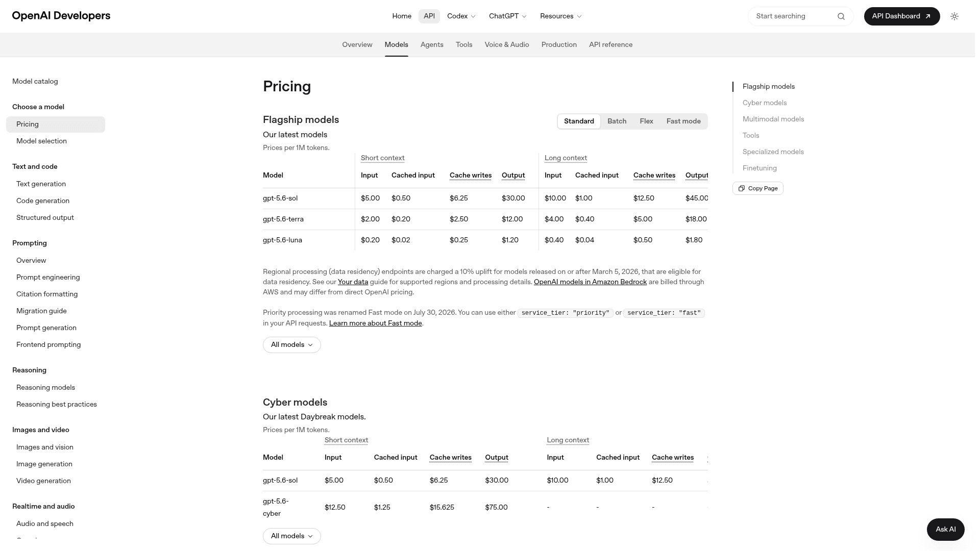Expand the Resources dropdown menu
This screenshot has width=980, height=551.
pyautogui.click(x=560, y=16)
